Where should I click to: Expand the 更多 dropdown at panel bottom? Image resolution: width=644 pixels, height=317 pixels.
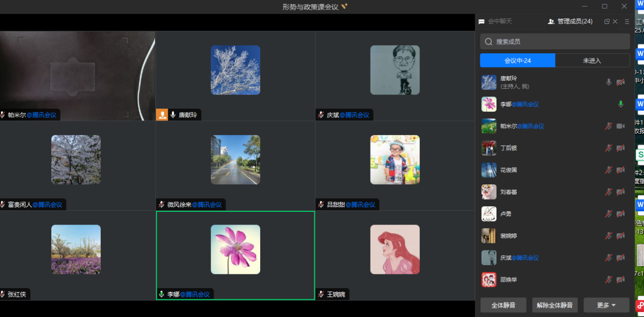[x=606, y=305]
